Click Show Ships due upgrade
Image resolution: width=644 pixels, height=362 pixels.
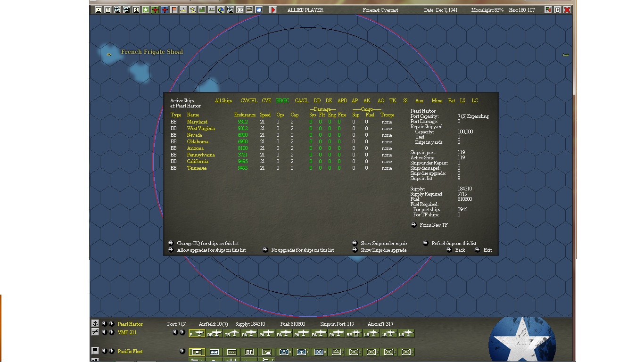pos(383,250)
